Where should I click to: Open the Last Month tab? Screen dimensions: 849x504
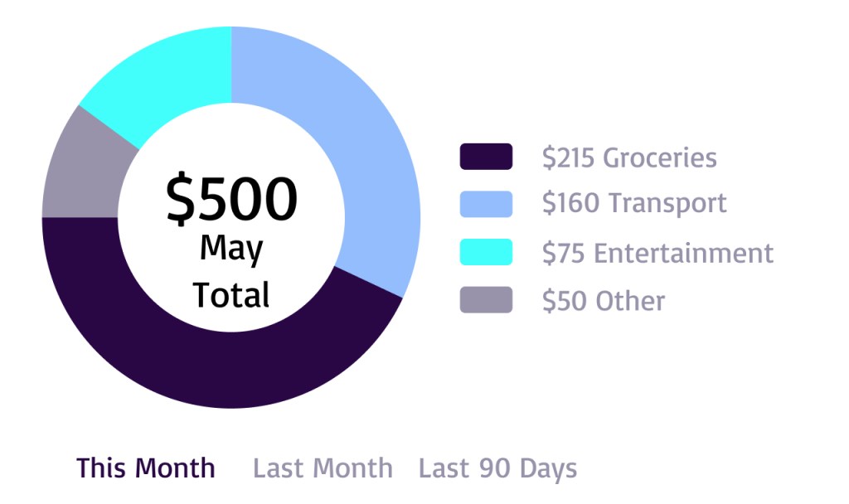(x=323, y=468)
